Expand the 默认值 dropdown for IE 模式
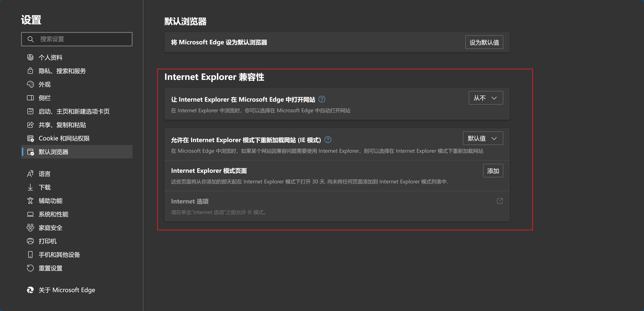 (x=482, y=138)
